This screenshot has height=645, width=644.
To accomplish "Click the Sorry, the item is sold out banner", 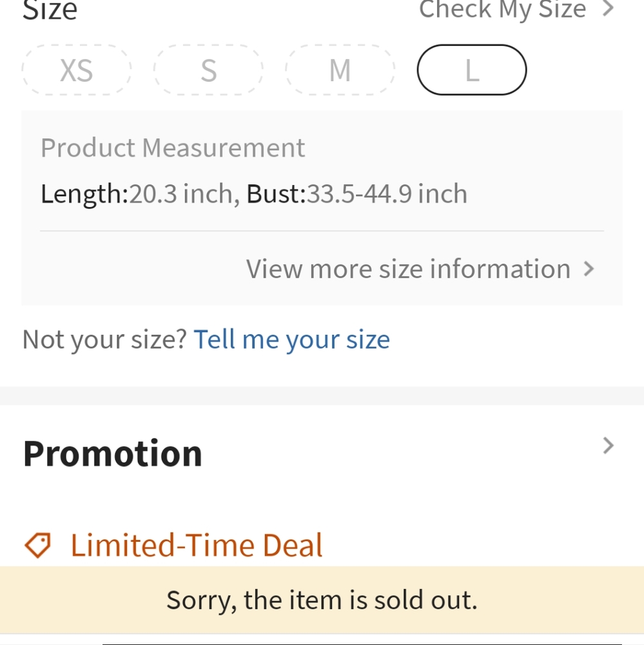I will tap(322, 600).
